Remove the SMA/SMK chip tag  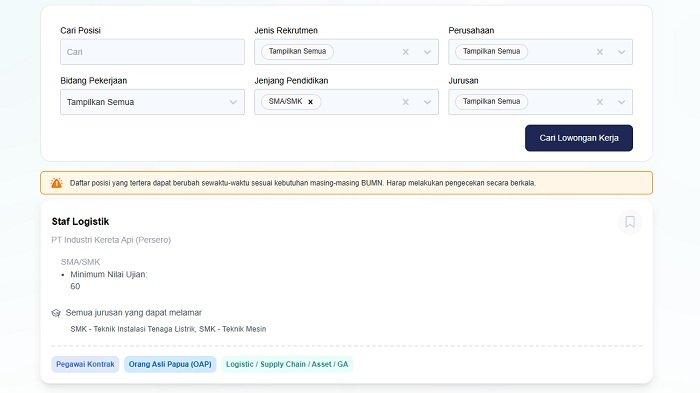[310, 102]
